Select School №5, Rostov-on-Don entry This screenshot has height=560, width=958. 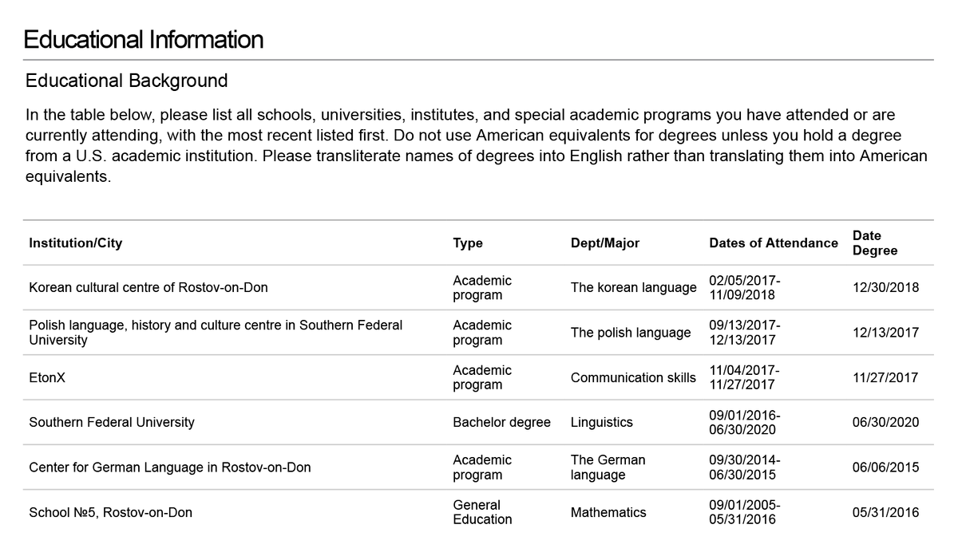pos(110,512)
